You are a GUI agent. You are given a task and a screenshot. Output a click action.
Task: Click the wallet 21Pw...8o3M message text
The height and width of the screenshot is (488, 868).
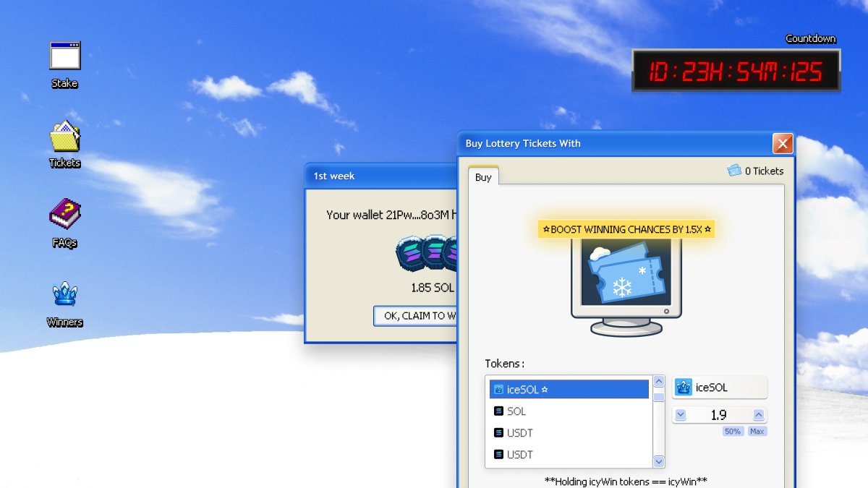(391, 215)
